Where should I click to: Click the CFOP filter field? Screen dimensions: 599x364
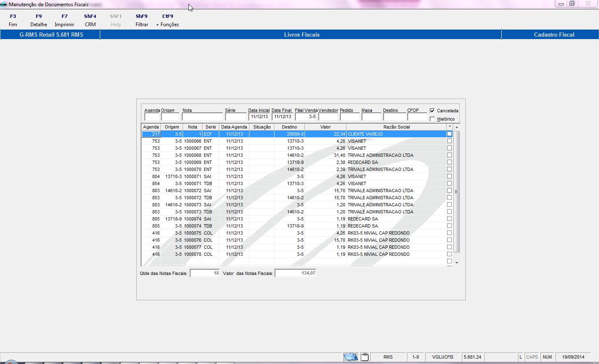(417, 117)
